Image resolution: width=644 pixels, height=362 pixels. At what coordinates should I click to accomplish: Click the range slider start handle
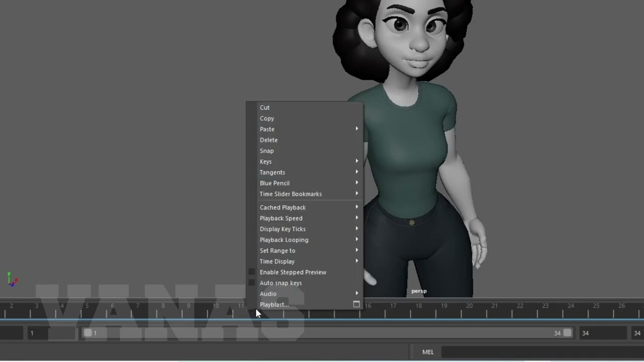point(88,333)
